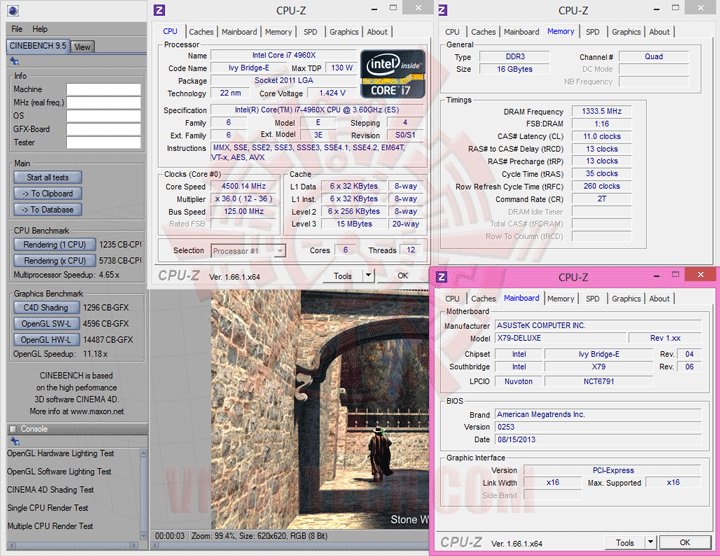
Task: Click the small pin icon below CINEBENCH 9.5 tab
Action: 13,61
